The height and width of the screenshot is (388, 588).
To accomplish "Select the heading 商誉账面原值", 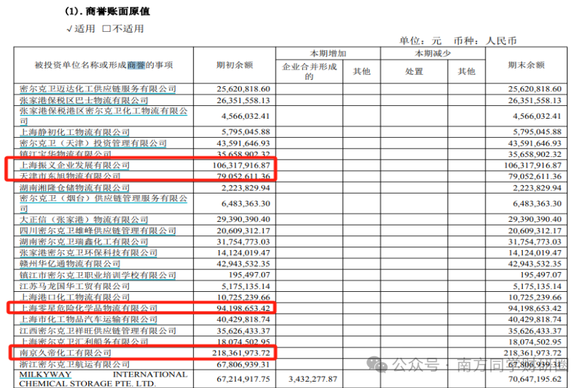I will point(117,11).
